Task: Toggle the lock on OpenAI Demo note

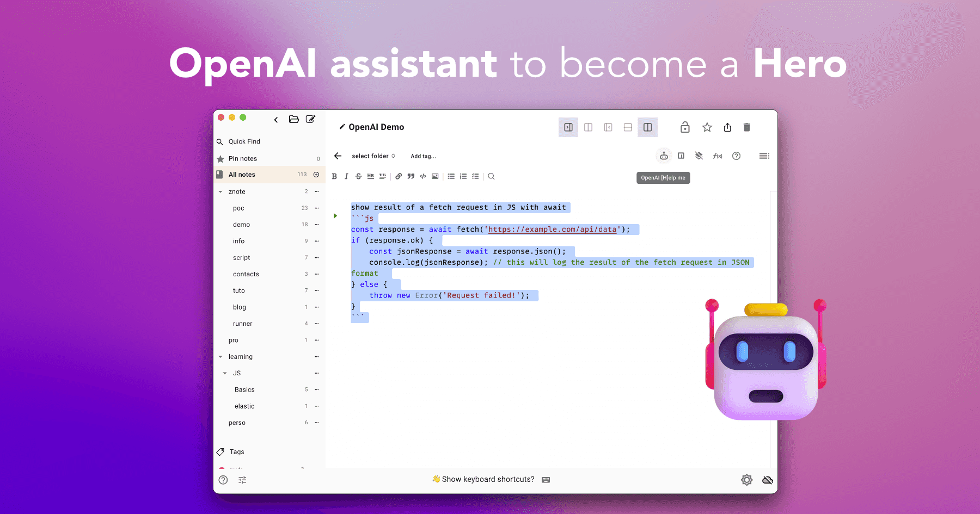Action: click(685, 127)
